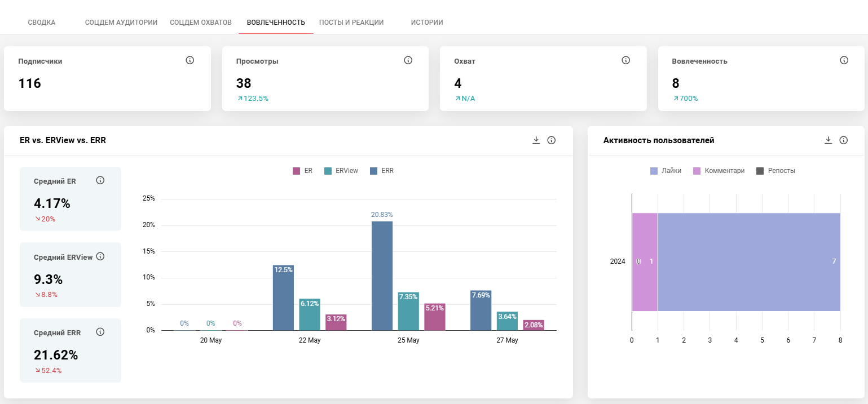Click the 12.5% ERR bar for 22 May
Screen dimensions: 868x404
(x=283, y=298)
